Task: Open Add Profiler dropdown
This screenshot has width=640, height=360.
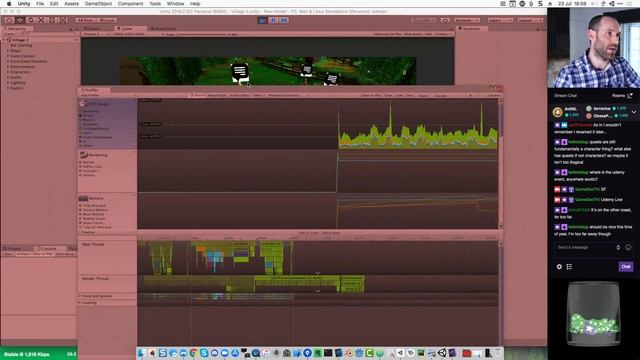Action: [108, 96]
